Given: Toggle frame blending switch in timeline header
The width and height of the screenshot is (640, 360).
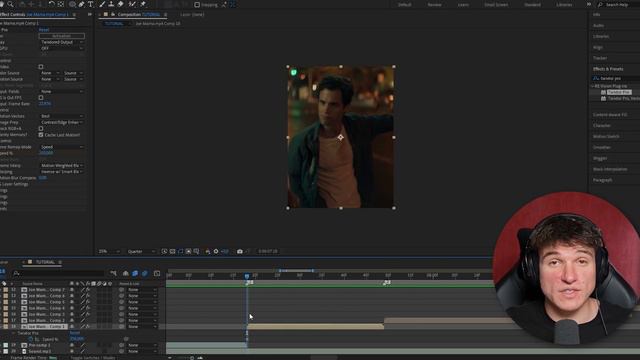Looking at the screenshot, I should click(135, 273).
